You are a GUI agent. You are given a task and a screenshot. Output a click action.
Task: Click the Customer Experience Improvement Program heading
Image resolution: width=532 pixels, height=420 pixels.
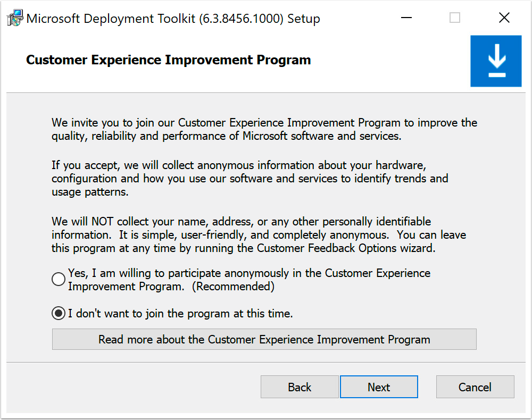(168, 60)
